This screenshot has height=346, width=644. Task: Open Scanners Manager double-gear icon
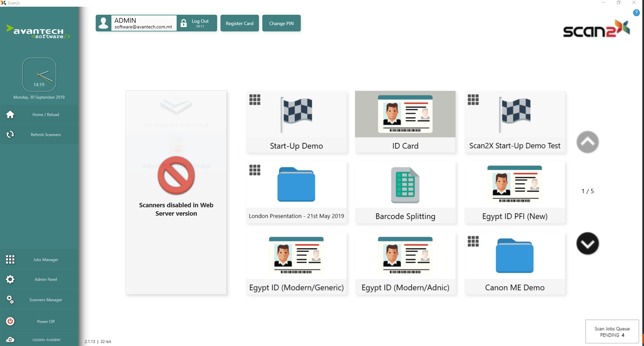(10, 300)
